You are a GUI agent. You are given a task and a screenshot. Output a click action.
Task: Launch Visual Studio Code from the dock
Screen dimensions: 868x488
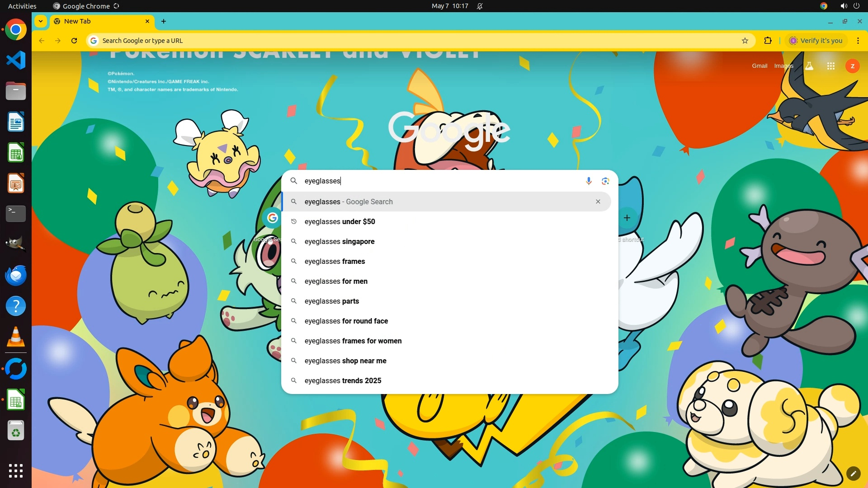point(16,60)
